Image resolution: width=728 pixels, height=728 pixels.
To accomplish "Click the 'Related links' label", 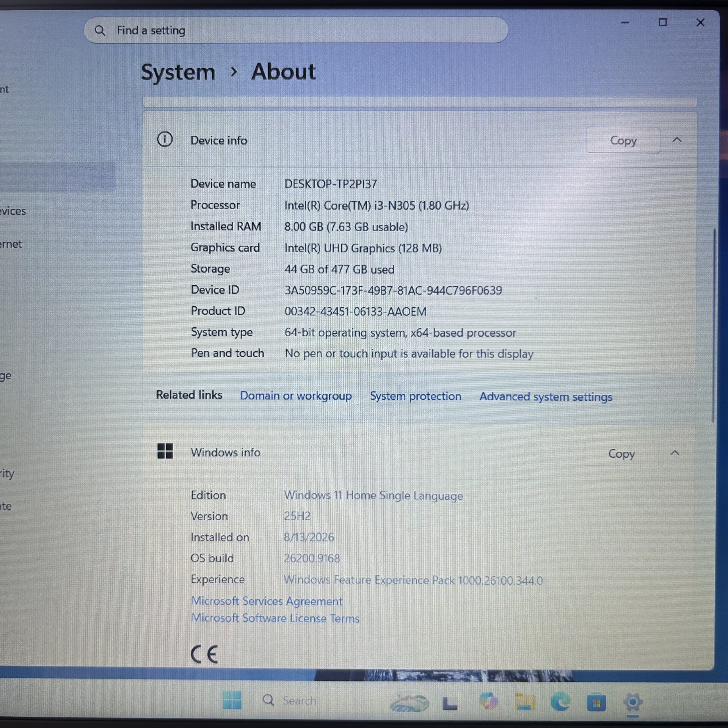I will click(189, 395).
